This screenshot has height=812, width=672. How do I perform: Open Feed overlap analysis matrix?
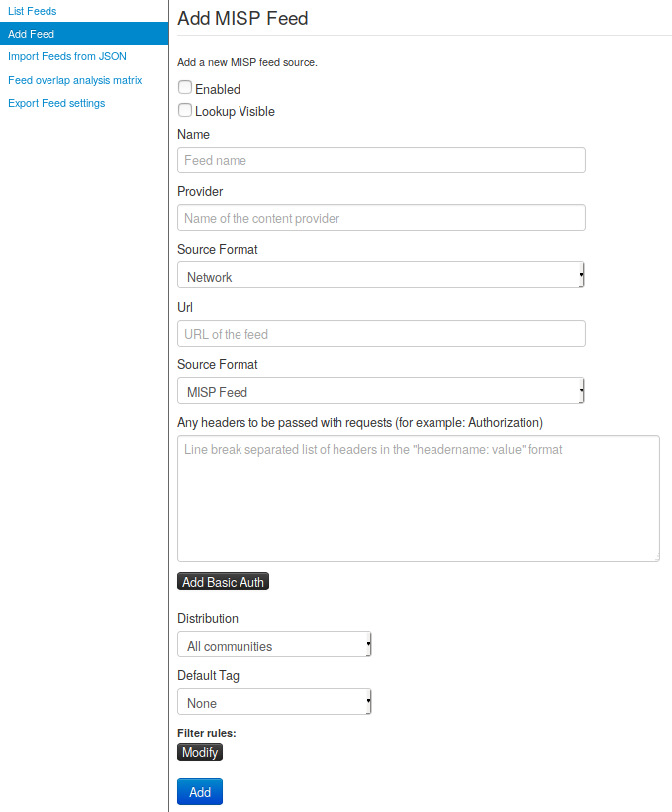click(74, 80)
